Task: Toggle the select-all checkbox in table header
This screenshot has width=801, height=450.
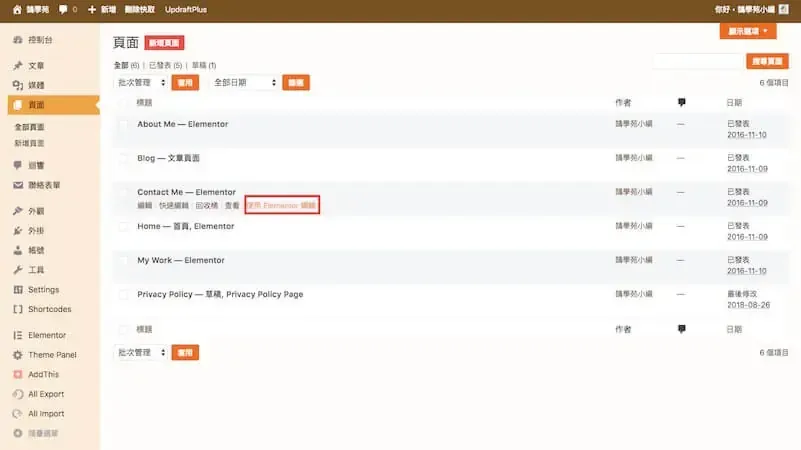Action: 123,103
